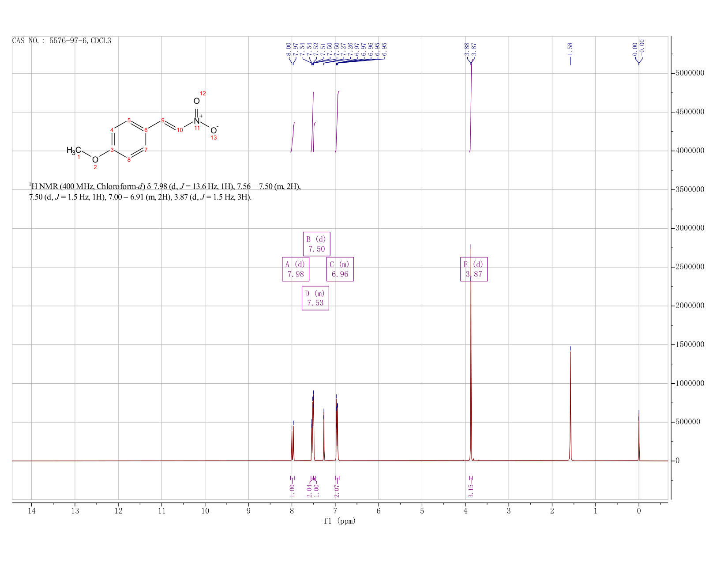Click the tall methoxy peak at 3.87 ppm
Viewport: 728px width, 563px height.
[x=471, y=353]
